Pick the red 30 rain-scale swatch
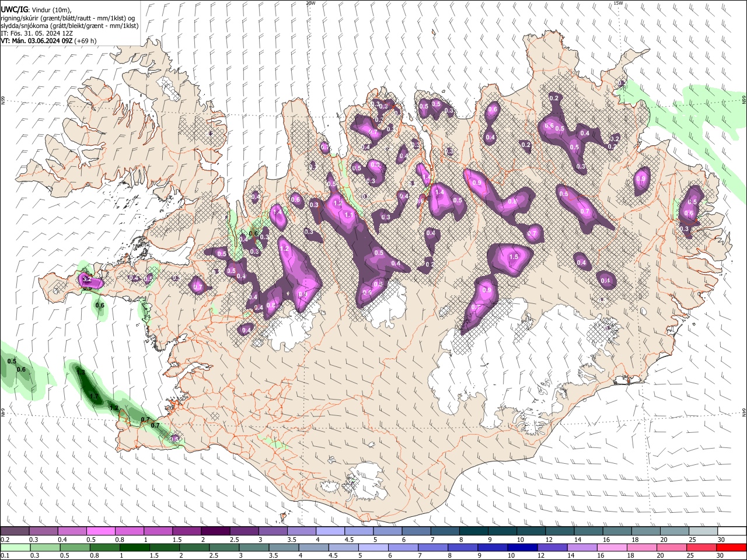The height and width of the screenshot is (560, 747). (731, 548)
